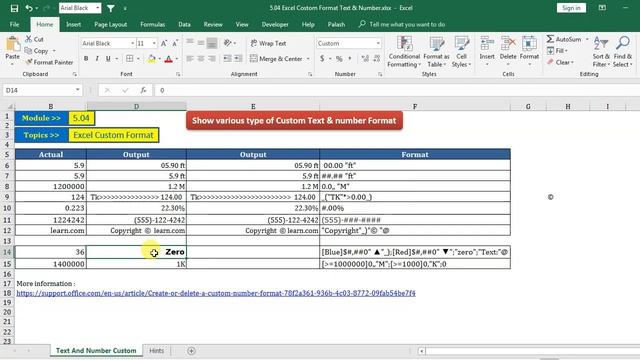
Task: Open the support.office.com custom number format link
Action: click(x=216, y=293)
